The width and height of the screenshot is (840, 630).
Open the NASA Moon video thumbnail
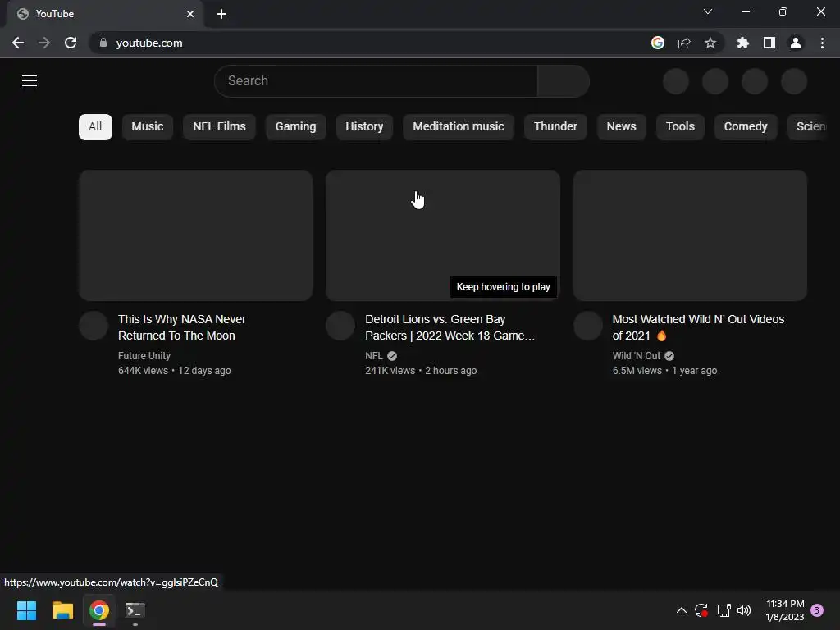point(195,235)
